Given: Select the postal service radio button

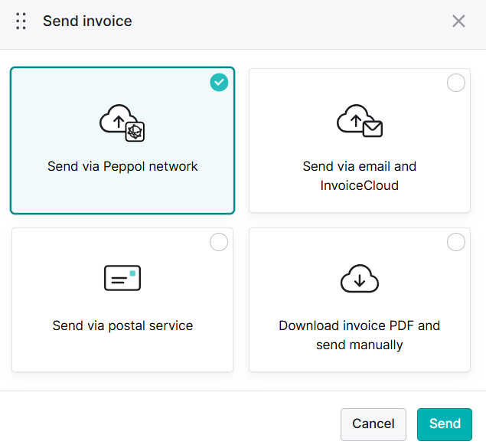Looking at the screenshot, I should tap(219, 242).
